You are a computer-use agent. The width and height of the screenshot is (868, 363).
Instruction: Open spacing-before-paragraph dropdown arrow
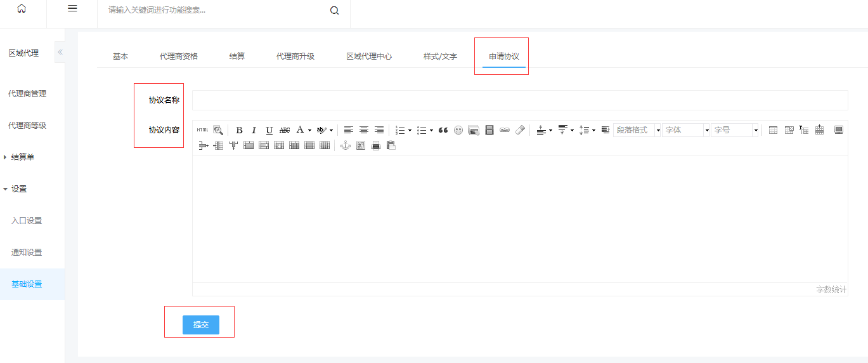[550, 130]
